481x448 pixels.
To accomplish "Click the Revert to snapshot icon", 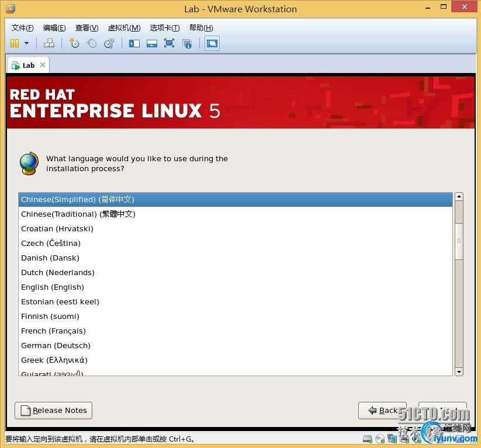I will [x=91, y=43].
